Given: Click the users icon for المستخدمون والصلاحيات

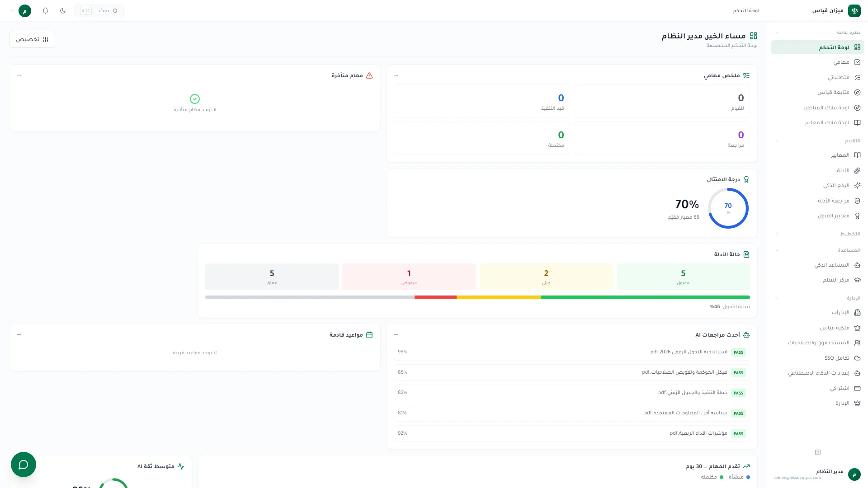Looking at the screenshot, I should point(857,343).
